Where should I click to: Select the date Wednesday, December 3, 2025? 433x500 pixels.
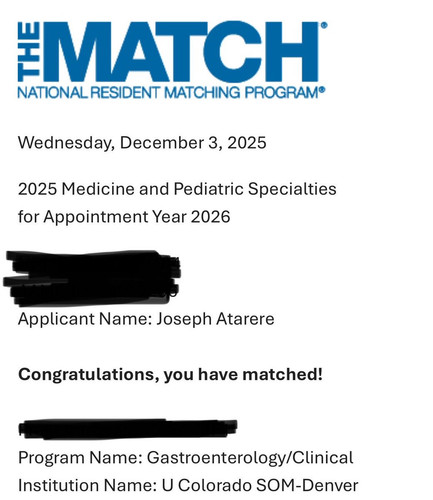tap(142, 143)
